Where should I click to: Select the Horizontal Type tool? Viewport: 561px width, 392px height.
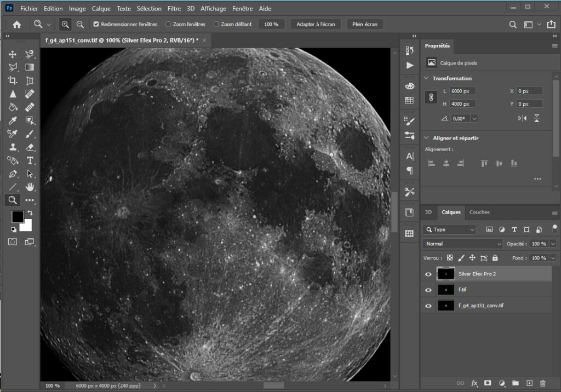point(30,160)
